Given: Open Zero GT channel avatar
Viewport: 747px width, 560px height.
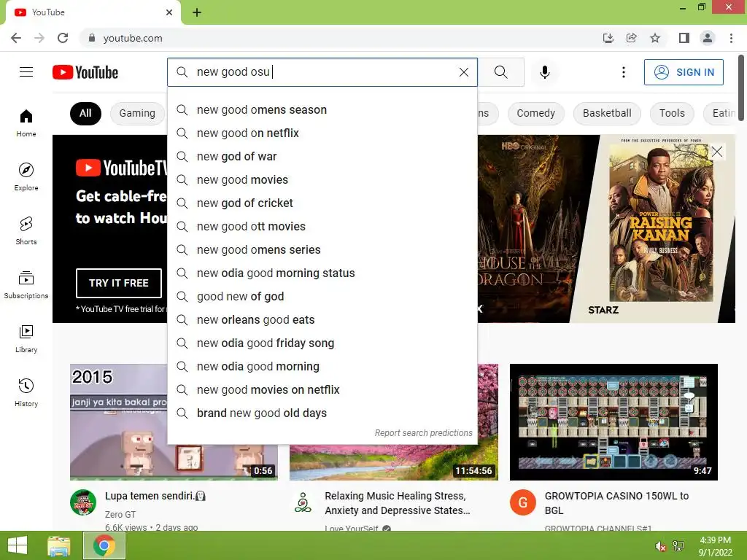Looking at the screenshot, I should [x=83, y=502].
